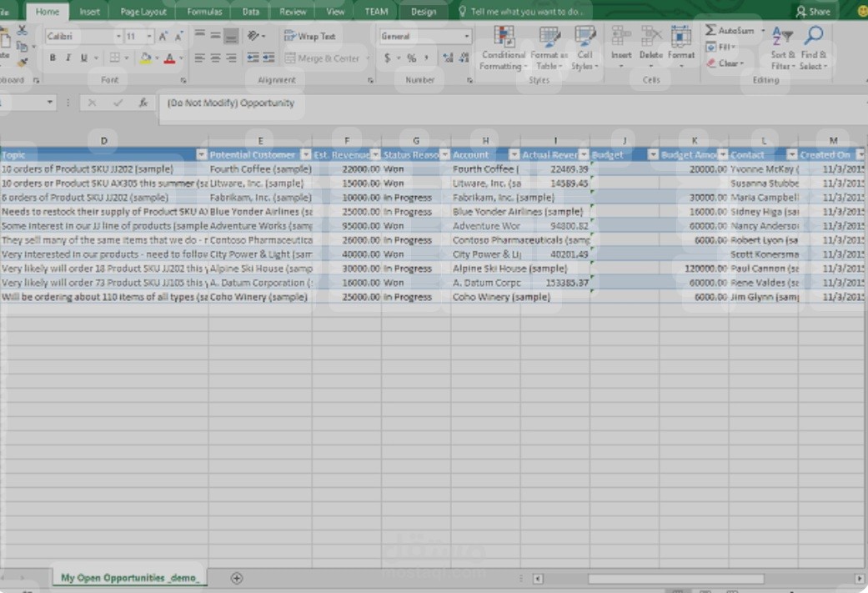Apply Fill Color bucket icon
The image size is (868, 593).
(146, 58)
